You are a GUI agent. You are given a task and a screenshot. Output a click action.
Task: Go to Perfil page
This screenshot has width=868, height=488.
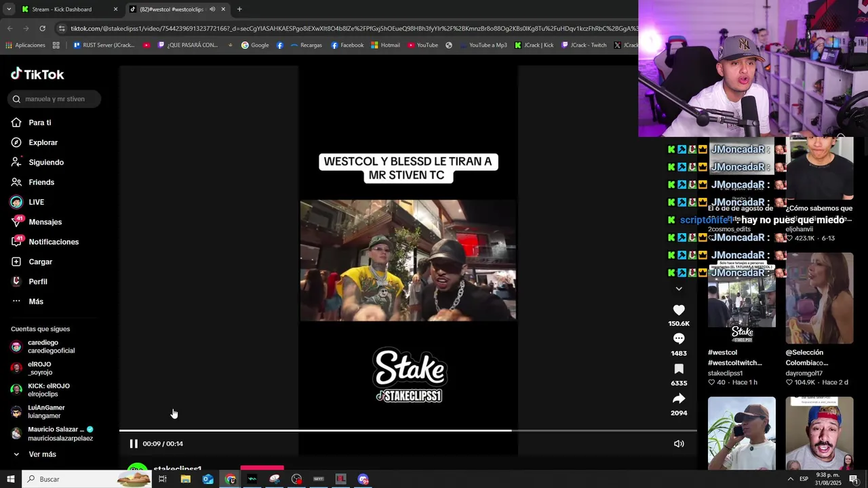pos(38,281)
